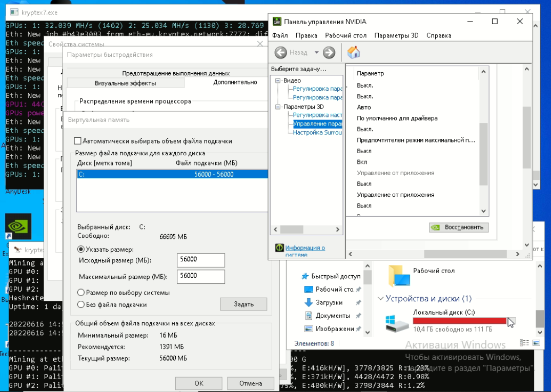551x392 pixels.
Task: Choose Размер по выбору системы option
Action: point(81,292)
